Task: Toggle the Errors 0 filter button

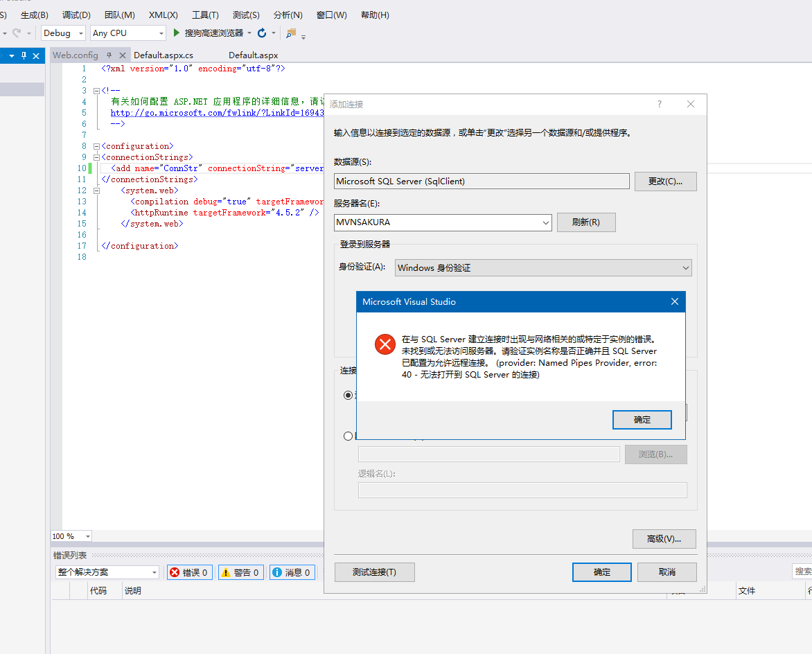Action: coord(190,572)
